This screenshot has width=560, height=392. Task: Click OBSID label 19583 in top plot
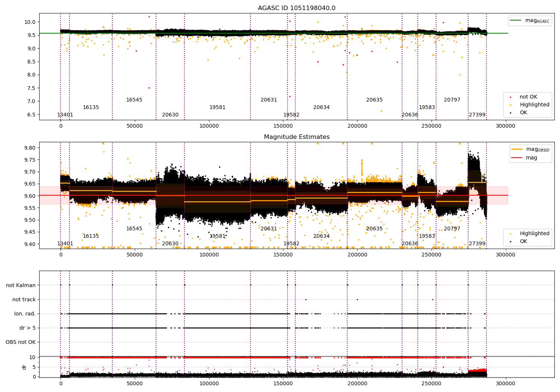coord(427,107)
